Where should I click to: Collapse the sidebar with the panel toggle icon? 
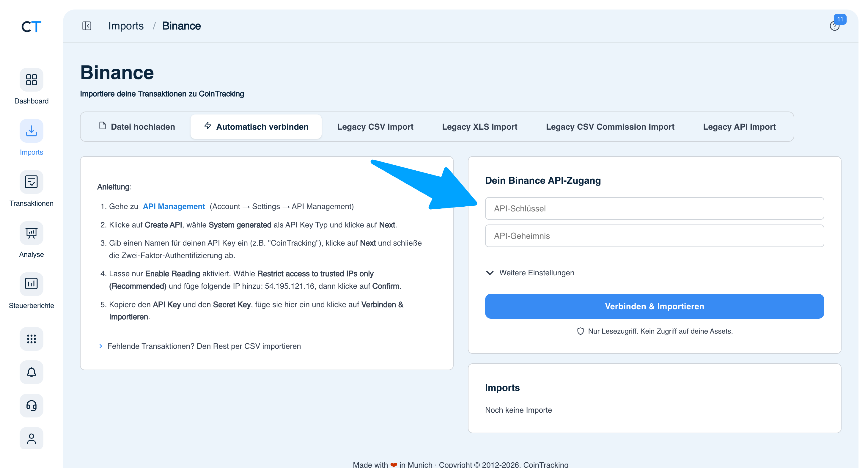point(87,26)
